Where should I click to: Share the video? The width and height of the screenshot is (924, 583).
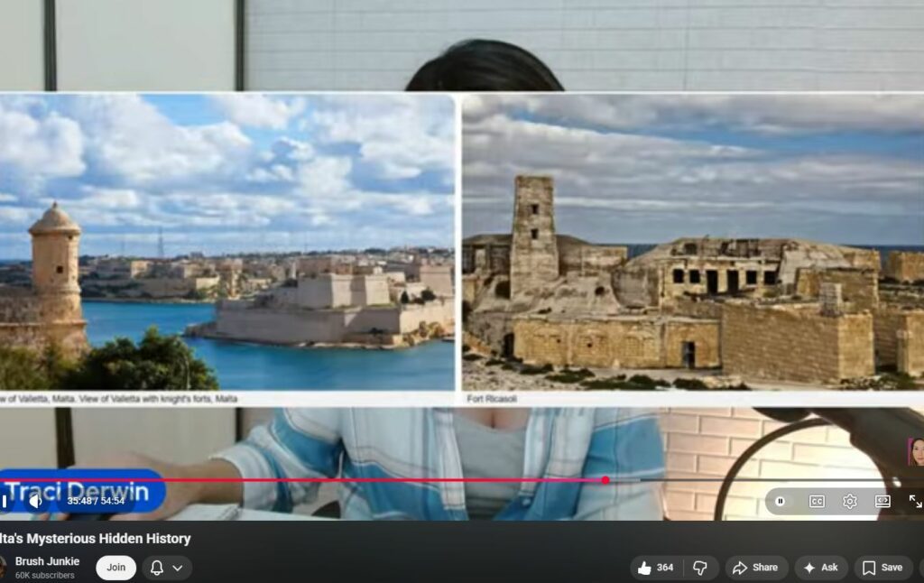[755, 568]
